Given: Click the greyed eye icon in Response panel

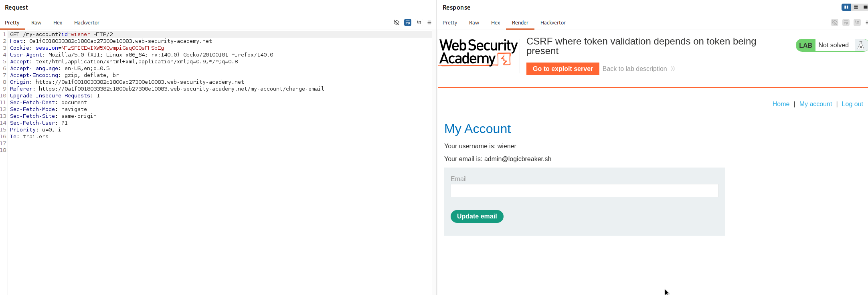Looking at the screenshot, I should (835, 22).
